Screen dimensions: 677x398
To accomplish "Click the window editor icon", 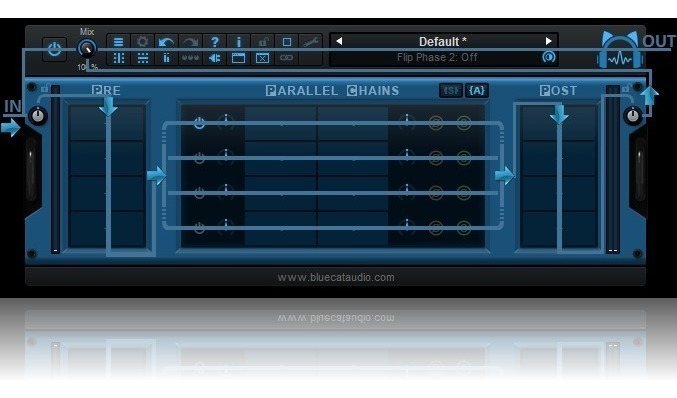I will 238,58.
